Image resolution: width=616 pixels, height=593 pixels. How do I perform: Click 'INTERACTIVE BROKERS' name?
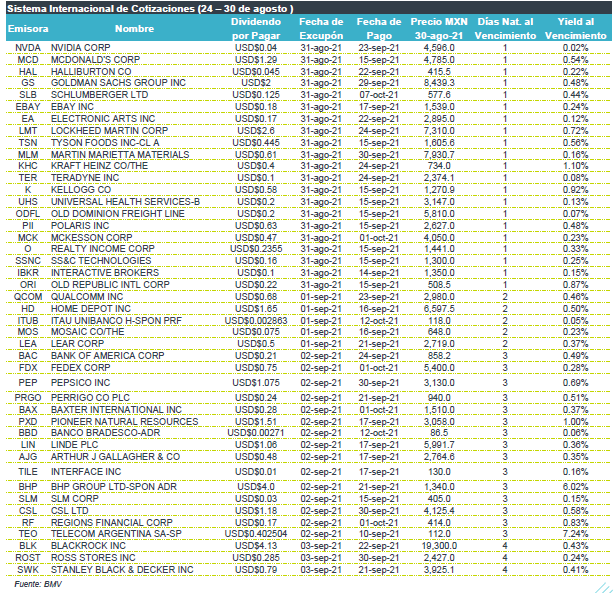[105, 273]
